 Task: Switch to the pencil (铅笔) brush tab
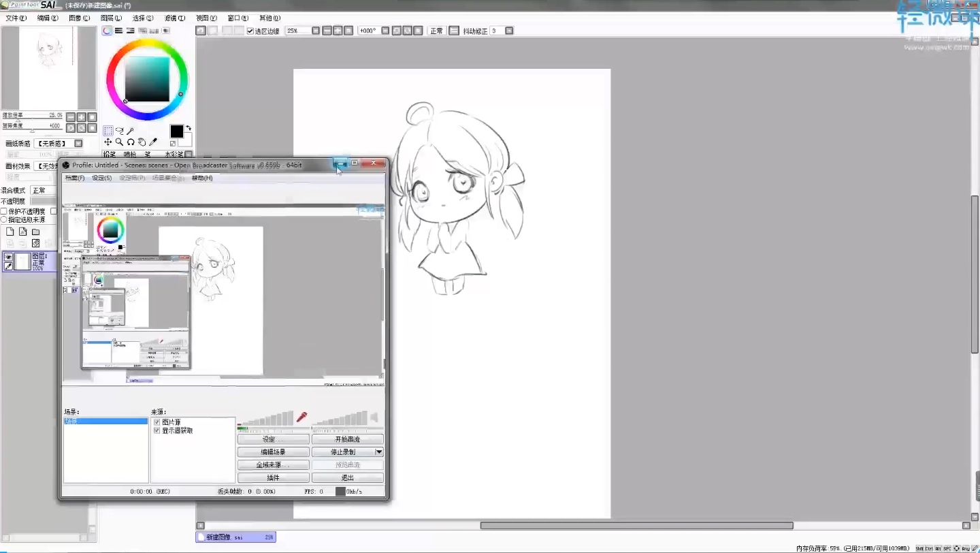click(x=110, y=155)
